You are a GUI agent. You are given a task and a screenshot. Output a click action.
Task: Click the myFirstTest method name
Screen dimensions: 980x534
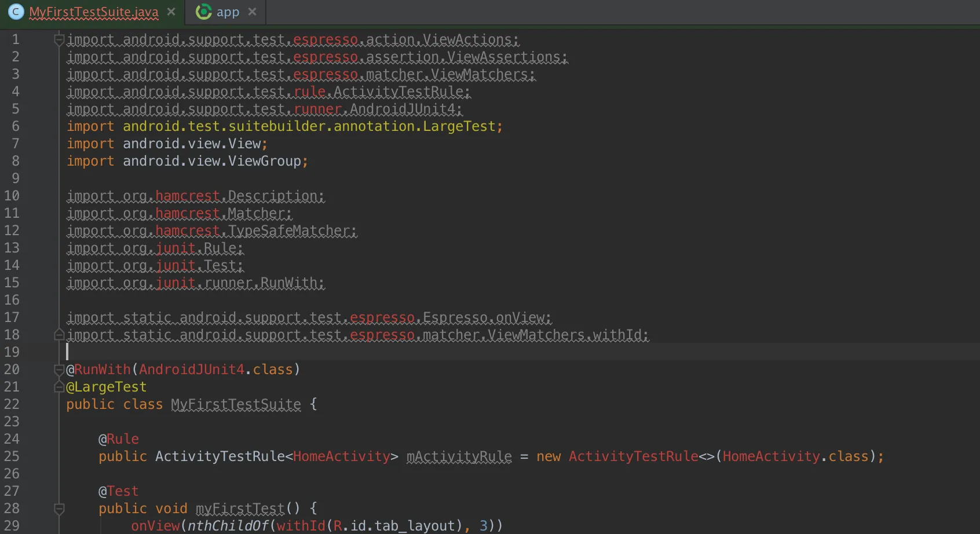point(240,509)
